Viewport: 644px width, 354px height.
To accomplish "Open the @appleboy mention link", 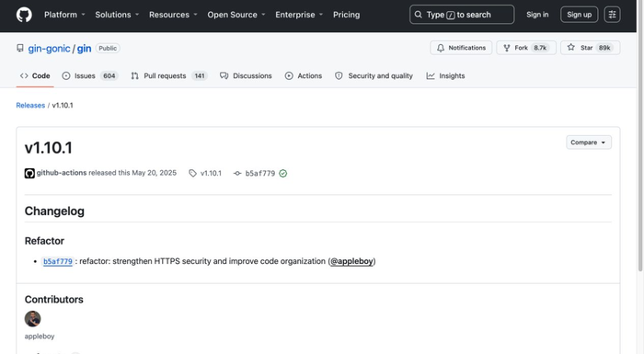I will pos(352,261).
